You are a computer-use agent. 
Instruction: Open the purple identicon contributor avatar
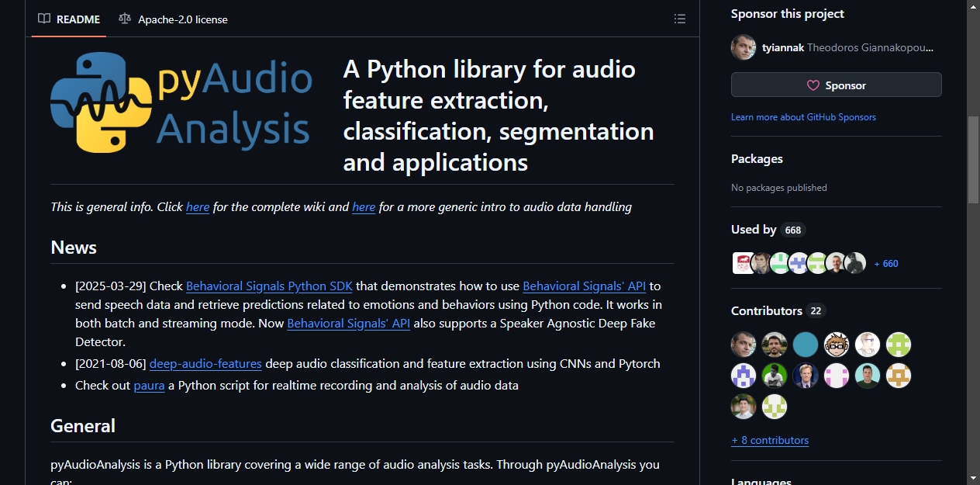744,376
